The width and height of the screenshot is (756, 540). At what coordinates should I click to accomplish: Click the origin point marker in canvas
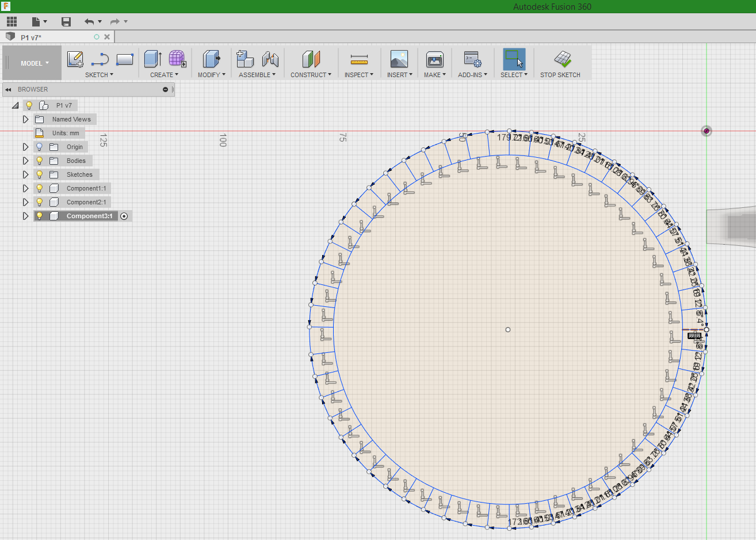707,131
